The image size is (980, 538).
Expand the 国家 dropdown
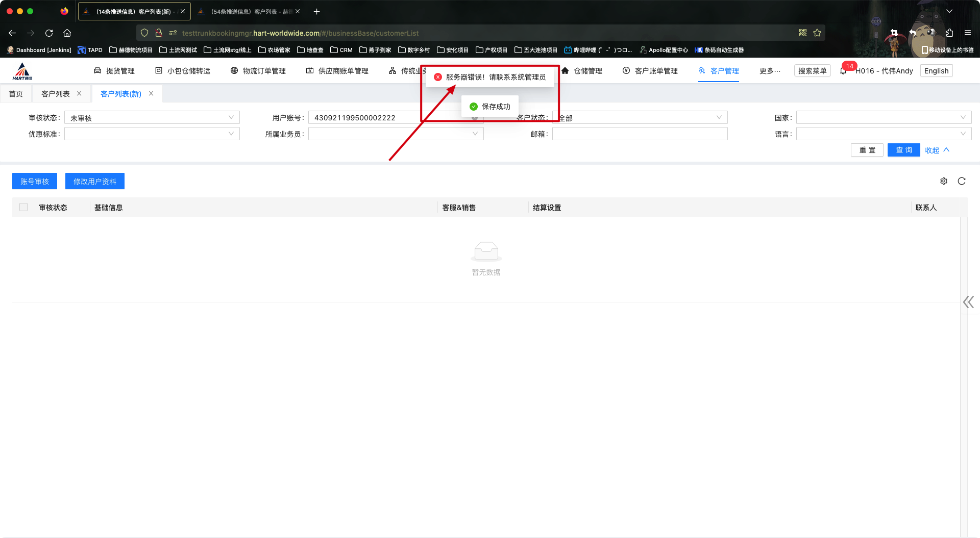(883, 118)
